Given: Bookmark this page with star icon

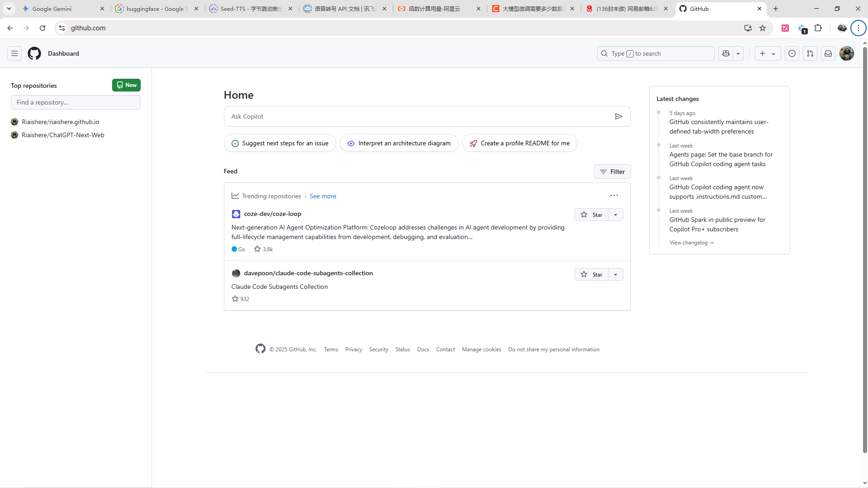Looking at the screenshot, I should click(x=763, y=28).
